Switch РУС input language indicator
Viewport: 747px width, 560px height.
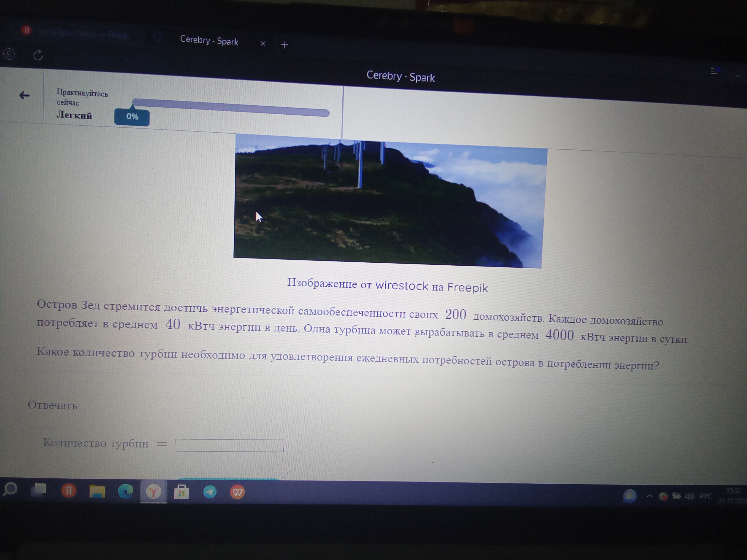(x=706, y=496)
